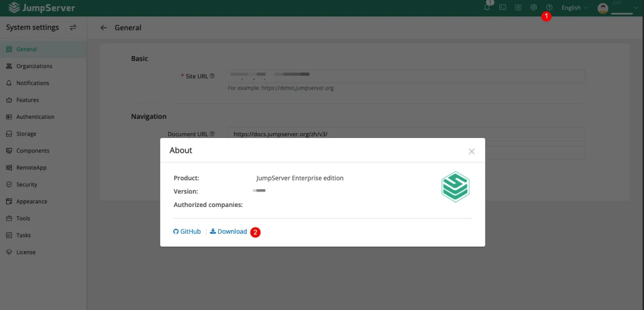Click the General page title

coord(128,28)
